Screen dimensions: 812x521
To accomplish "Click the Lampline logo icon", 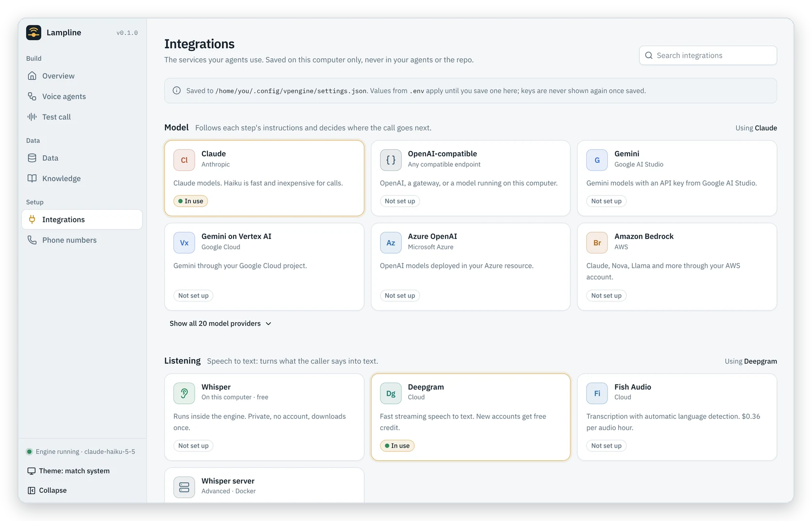I will click(x=34, y=33).
